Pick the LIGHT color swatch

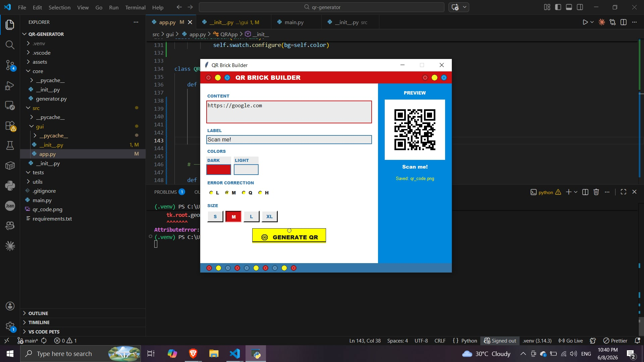pyautogui.click(x=246, y=170)
